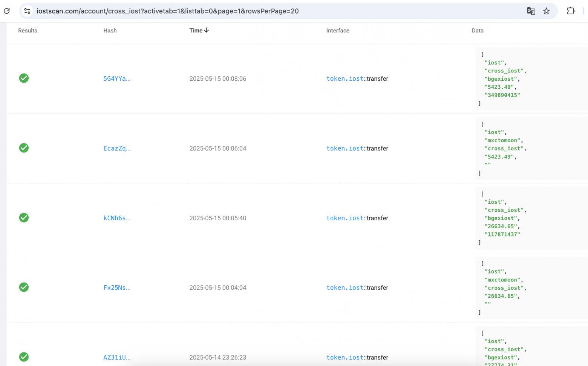This screenshot has width=588, height=366.
Task: Open token.iost link in 00:06:04 row
Action: [x=345, y=148]
